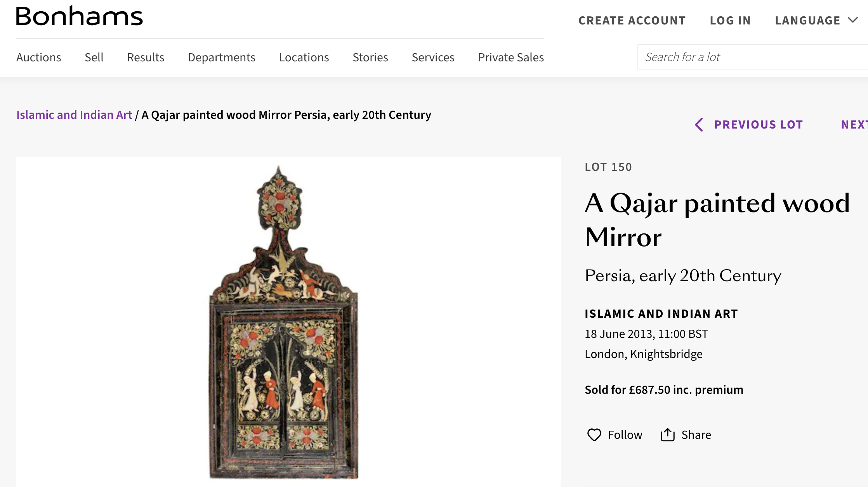Open the Services menu
The image size is (868, 487).
[x=433, y=57]
